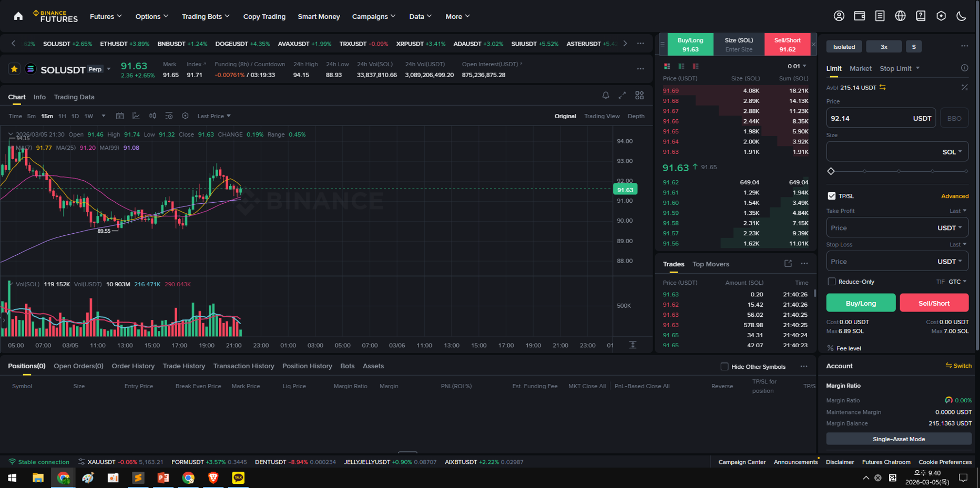Expand chart to fullscreen
Image resolution: width=980 pixels, height=488 pixels.
coord(622,95)
